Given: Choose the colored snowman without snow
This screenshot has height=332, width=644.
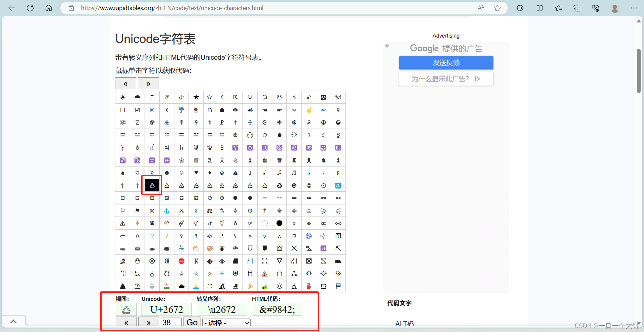Looking at the screenshot, I should click(x=181, y=248).
